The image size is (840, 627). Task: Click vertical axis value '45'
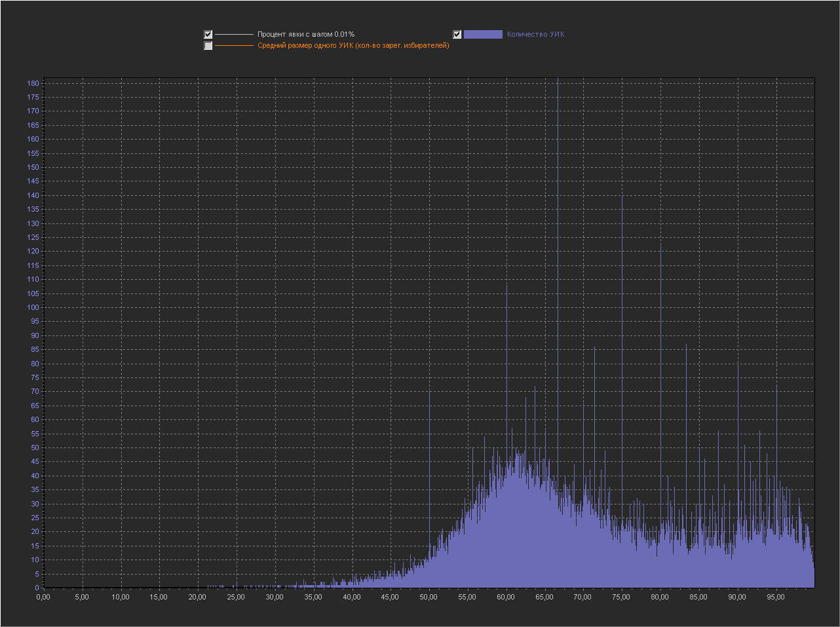coord(35,461)
